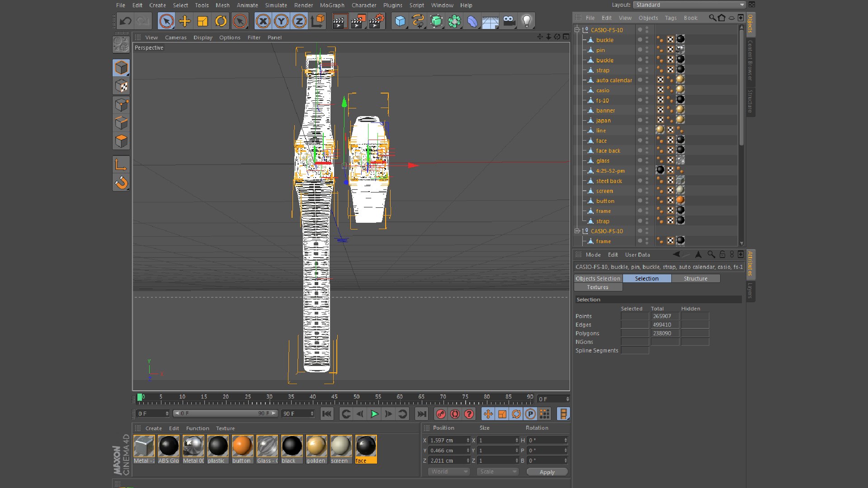Click the Undo arrow icon
Image resolution: width=868 pixels, height=488 pixels.
[x=125, y=21]
